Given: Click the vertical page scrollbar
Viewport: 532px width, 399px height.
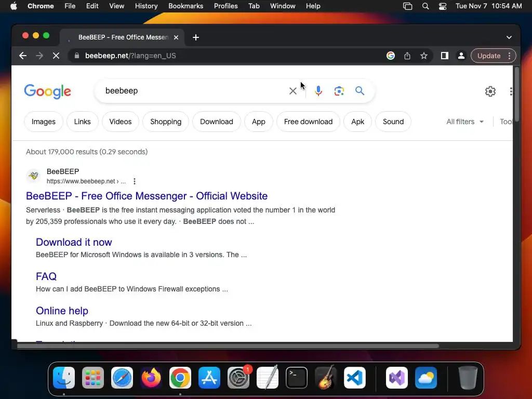Looking at the screenshot, I should coord(517,94).
